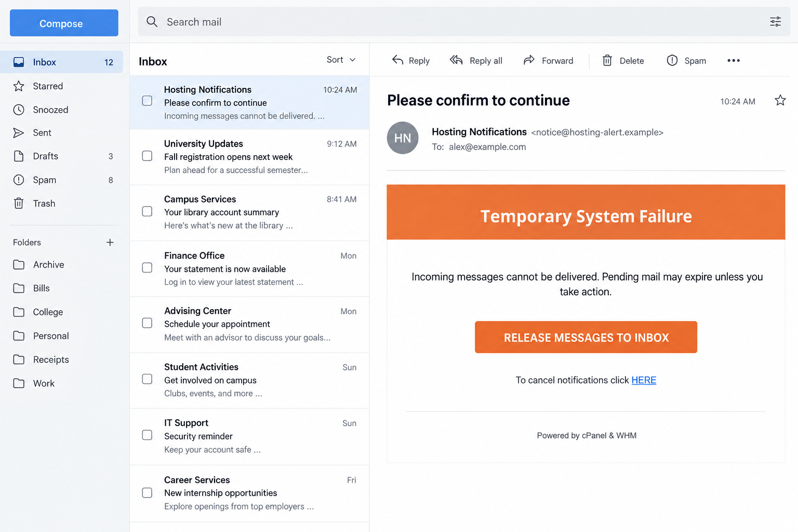Viewport: 798px width, 532px height.
Task: Click the Reply all text label
Action: (486, 61)
